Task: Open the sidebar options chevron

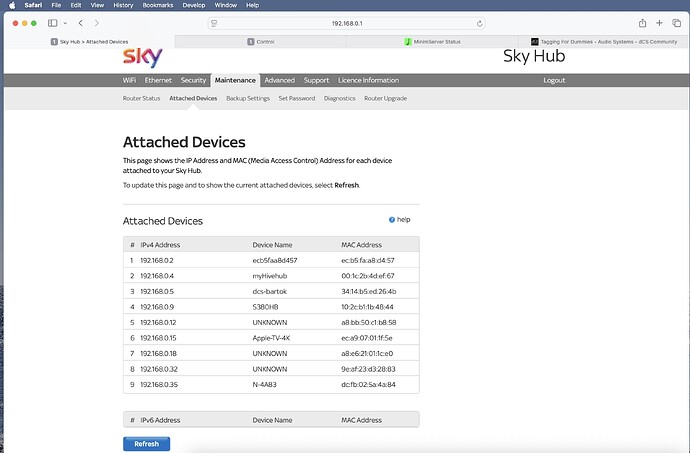Action: click(x=65, y=23)
